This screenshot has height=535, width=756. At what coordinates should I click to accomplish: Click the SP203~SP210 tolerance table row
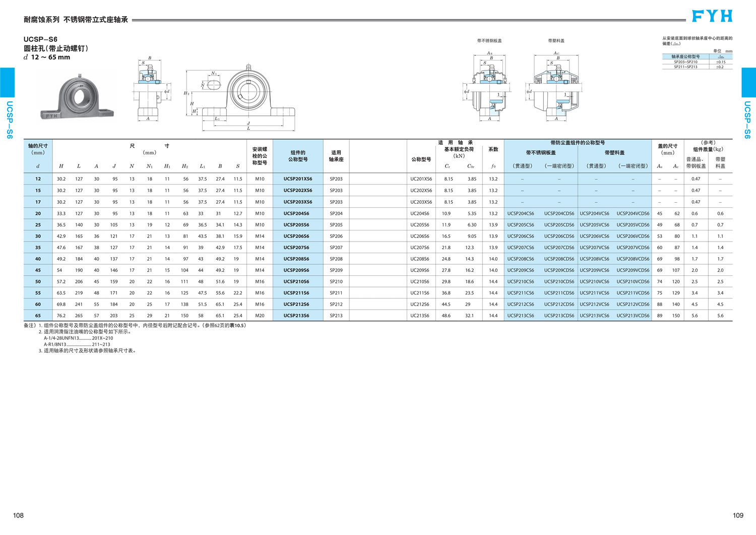pos(697,62)
